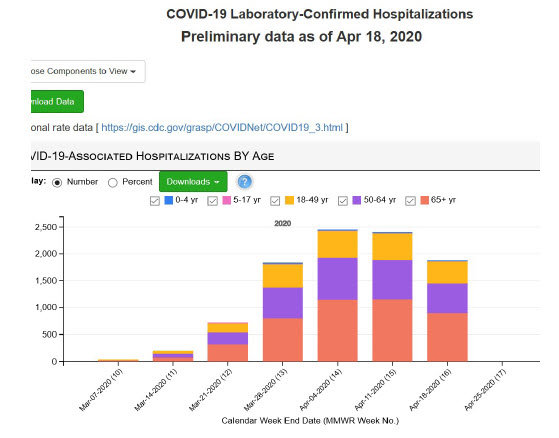Click the Apr-04-2020 (14) axis label

320,390
